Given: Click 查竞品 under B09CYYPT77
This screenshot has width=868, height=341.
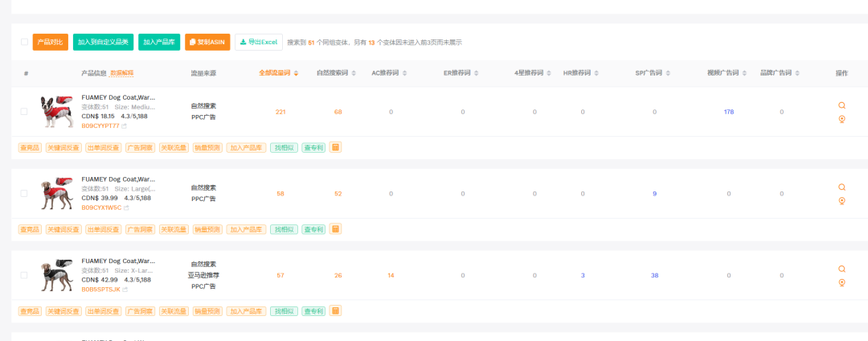Looking at the screenshot, I should click(30, 148).
